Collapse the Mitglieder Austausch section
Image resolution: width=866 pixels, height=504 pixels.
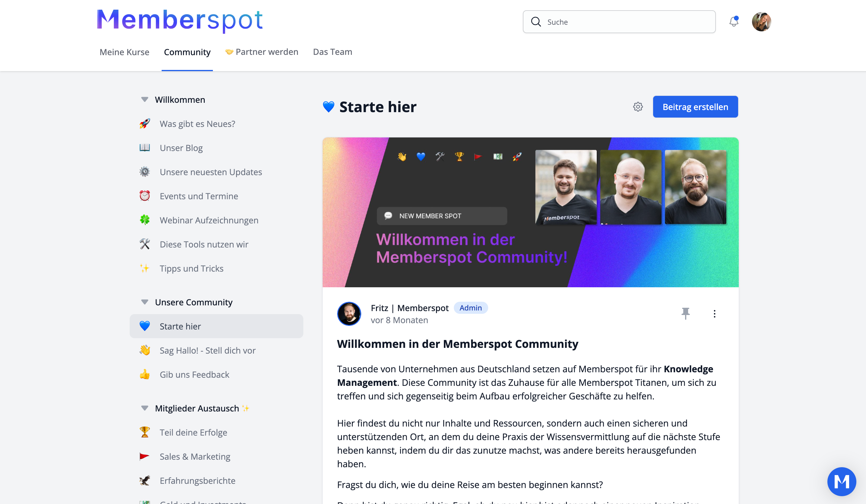coord(145,408)
